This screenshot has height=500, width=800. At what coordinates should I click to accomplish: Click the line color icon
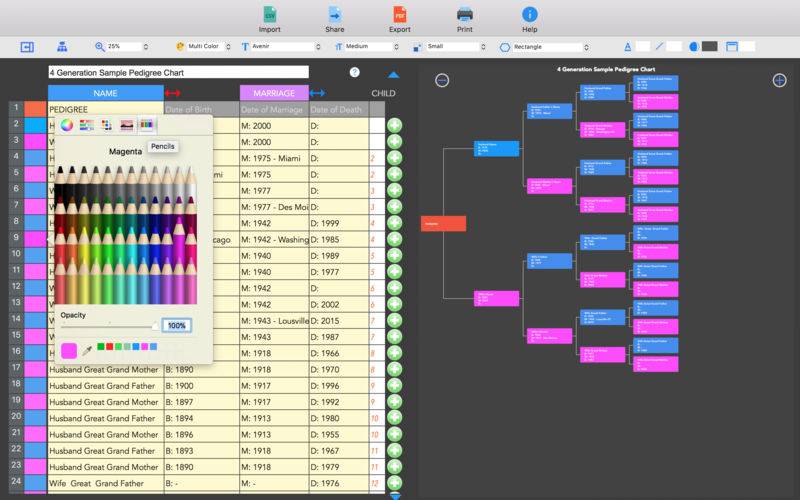tap(659, 46)
